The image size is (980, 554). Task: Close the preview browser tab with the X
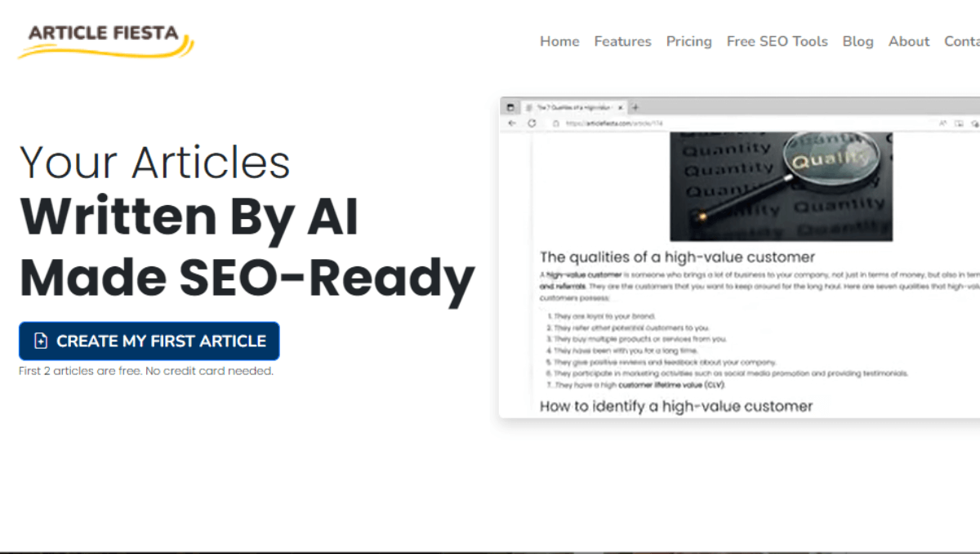click(621, 107)
